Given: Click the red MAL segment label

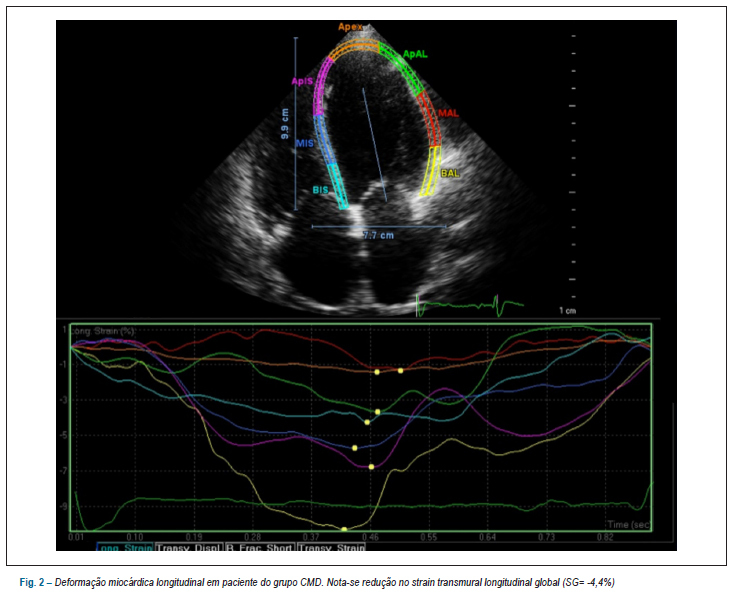Looking at the screenshot, I should pyautogui.click(x=449, y=113).
